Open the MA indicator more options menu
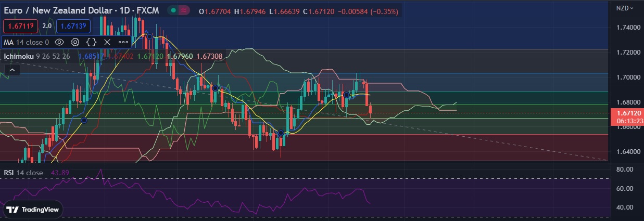644x221 pixels. (x=123, y=42)
